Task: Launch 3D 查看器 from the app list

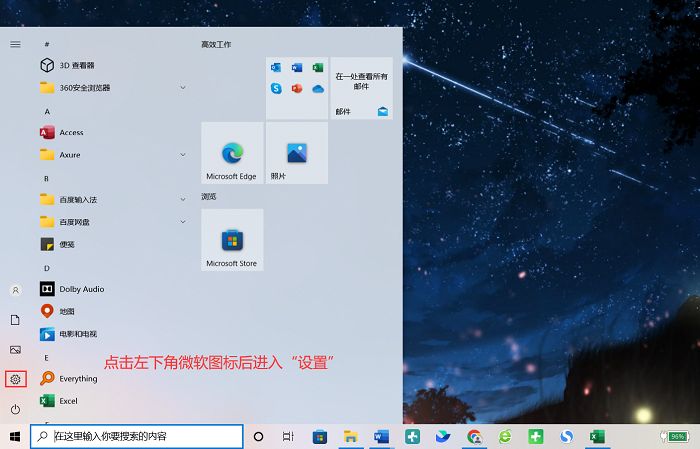Action: pyautogui.click(x=112, y=65)
